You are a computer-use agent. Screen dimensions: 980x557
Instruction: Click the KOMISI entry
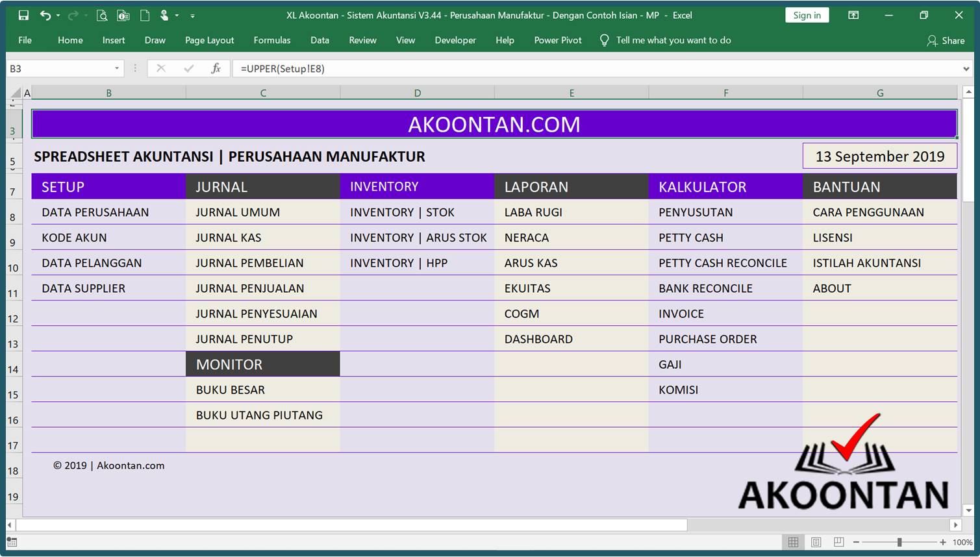pos(678,390)
